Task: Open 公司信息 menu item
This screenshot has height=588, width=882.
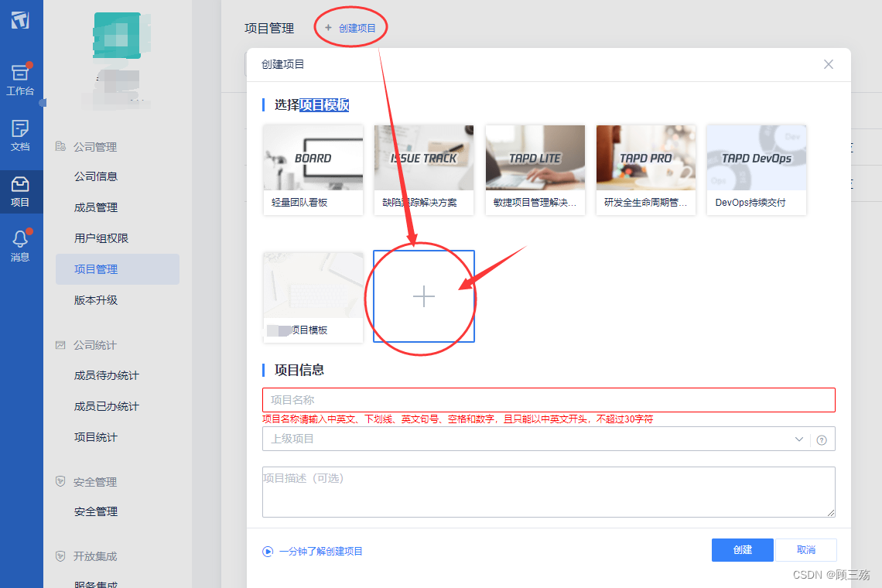Action: pyautogui.click(x=96, y=176)
